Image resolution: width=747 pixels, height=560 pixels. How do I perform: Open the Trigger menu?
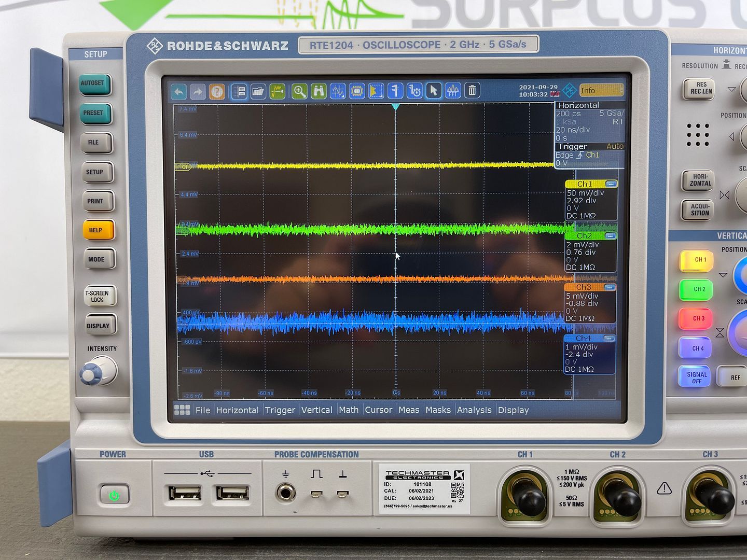[x=280, y=410]
